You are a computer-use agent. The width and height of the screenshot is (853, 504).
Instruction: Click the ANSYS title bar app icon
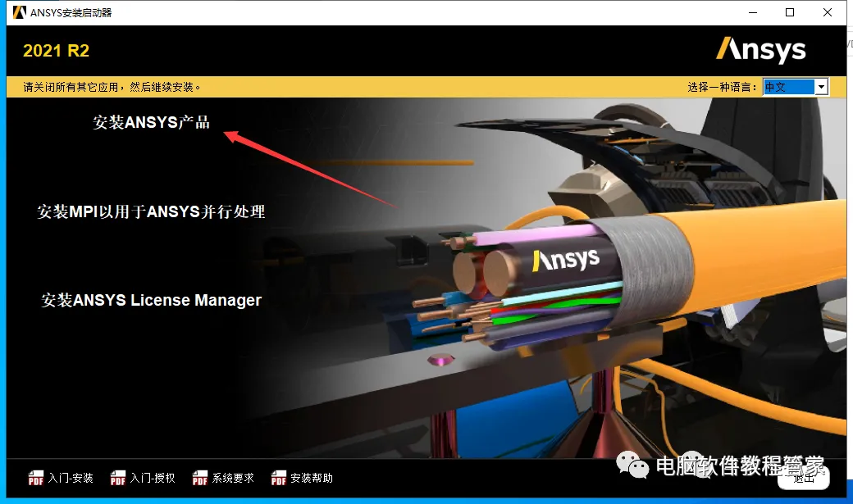click(x=20, y=12)
